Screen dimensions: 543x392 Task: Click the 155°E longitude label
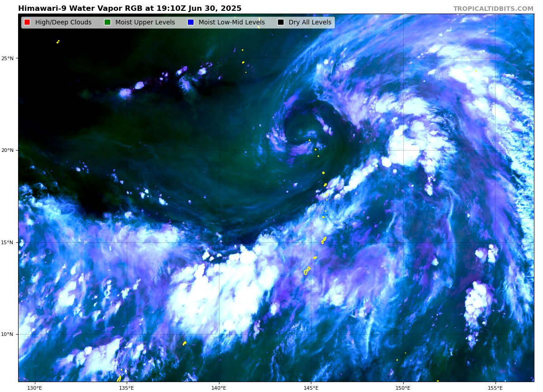coord(495,387)
